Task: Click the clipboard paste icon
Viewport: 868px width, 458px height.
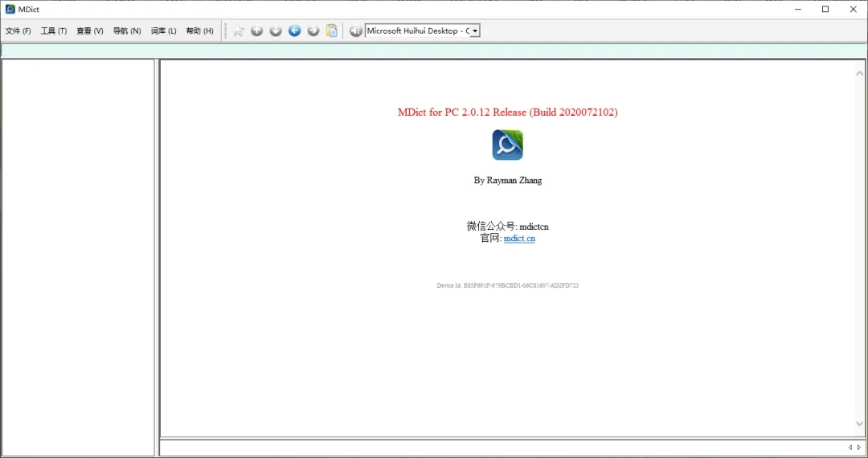Action: [x=332, y=31]
